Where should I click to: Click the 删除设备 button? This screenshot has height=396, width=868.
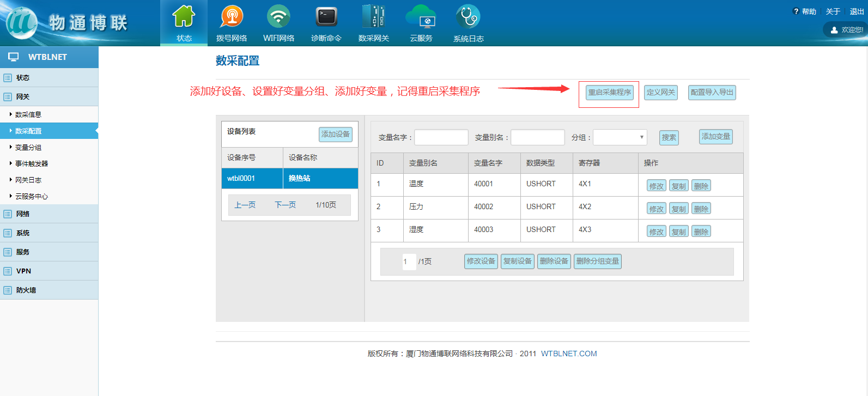(x=554, y=261)
